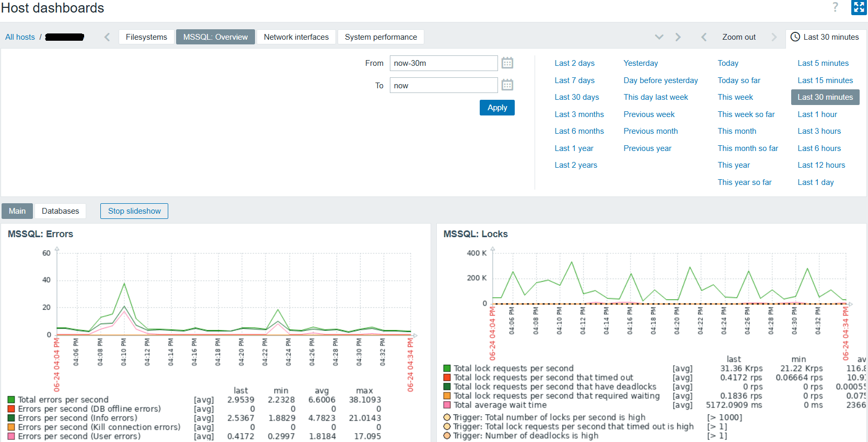Expand the dashboard page list chevron

click(659, 37)
